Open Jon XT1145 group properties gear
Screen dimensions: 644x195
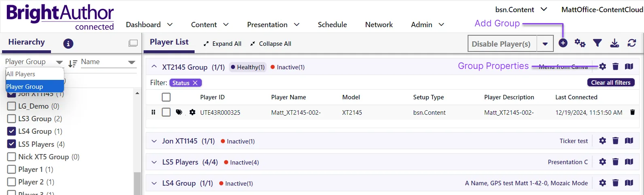click(603, 141)
